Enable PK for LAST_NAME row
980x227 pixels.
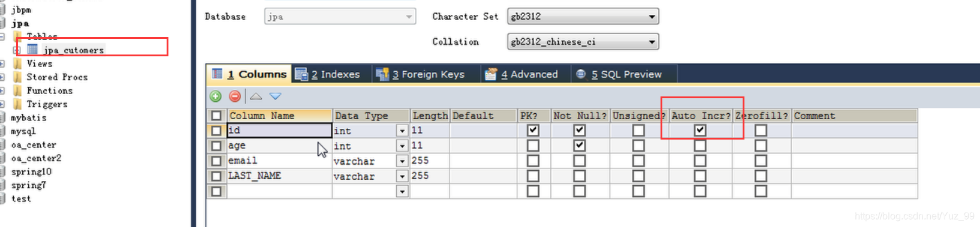pyautogui.click(x=533, y=176)
